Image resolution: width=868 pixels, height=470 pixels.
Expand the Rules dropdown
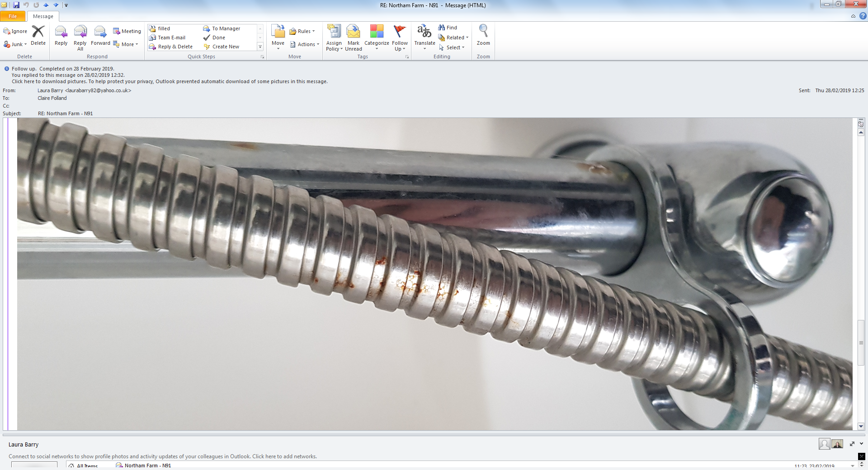[302, 31]
